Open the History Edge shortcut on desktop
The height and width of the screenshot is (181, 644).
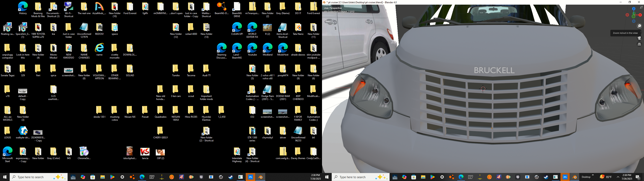click(23, 8)
